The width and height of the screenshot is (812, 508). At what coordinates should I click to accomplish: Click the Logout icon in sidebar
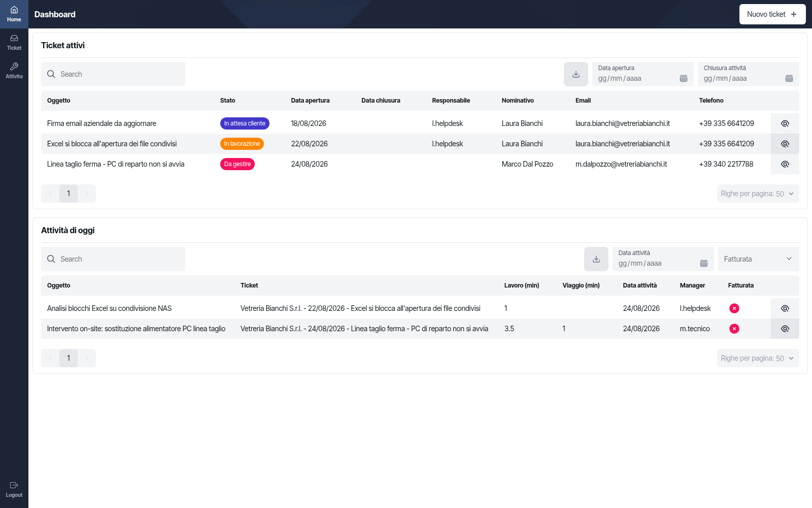14,485
